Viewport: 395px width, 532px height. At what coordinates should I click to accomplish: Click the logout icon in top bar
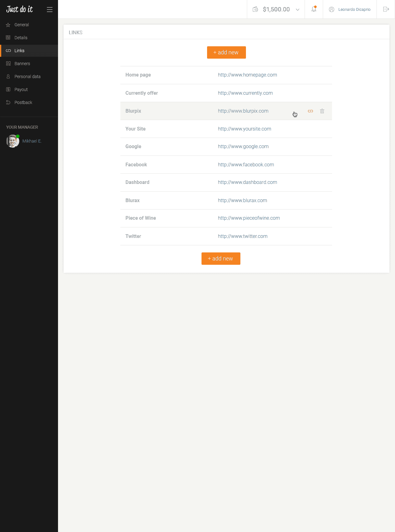pos(386,9)
